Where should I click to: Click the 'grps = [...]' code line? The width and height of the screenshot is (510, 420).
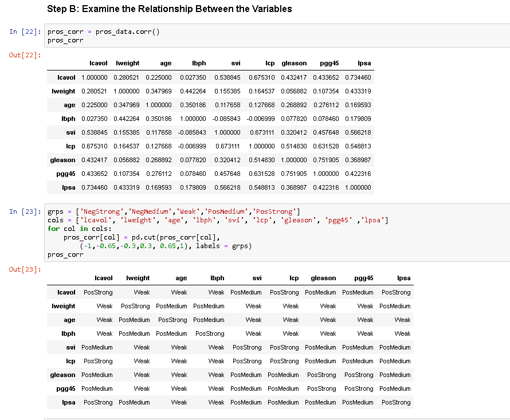174,211
